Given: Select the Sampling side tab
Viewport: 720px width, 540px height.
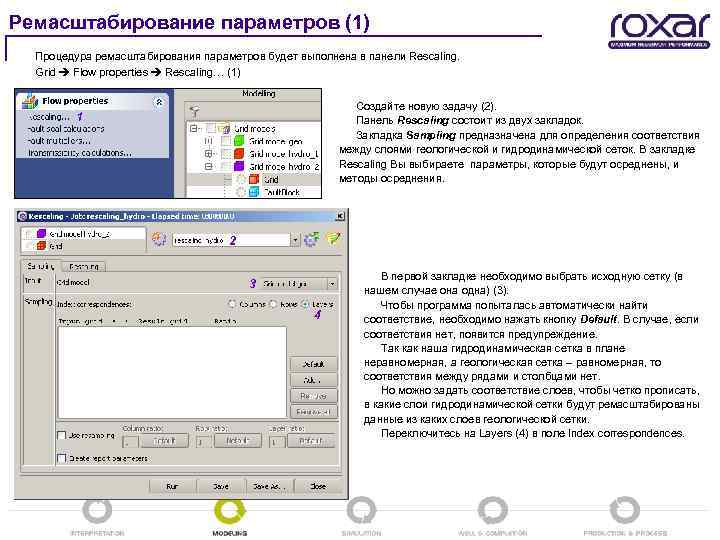Looking at the screenshot, I should coord(38,302).
